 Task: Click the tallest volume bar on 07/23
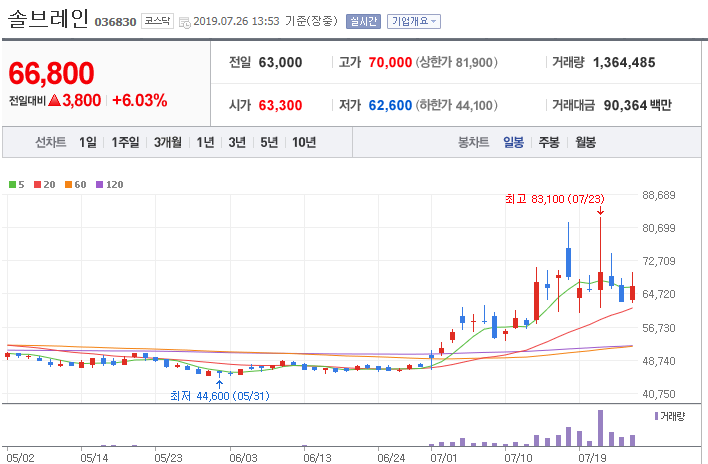coord(601,428)
